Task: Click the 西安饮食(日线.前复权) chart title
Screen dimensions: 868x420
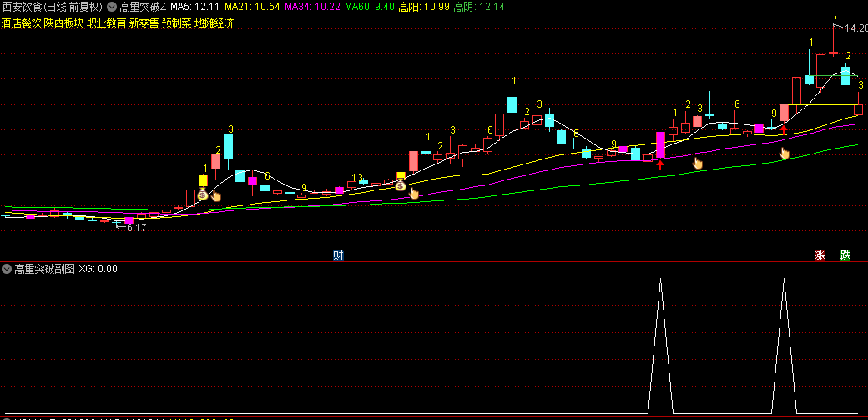Action: 53,8
